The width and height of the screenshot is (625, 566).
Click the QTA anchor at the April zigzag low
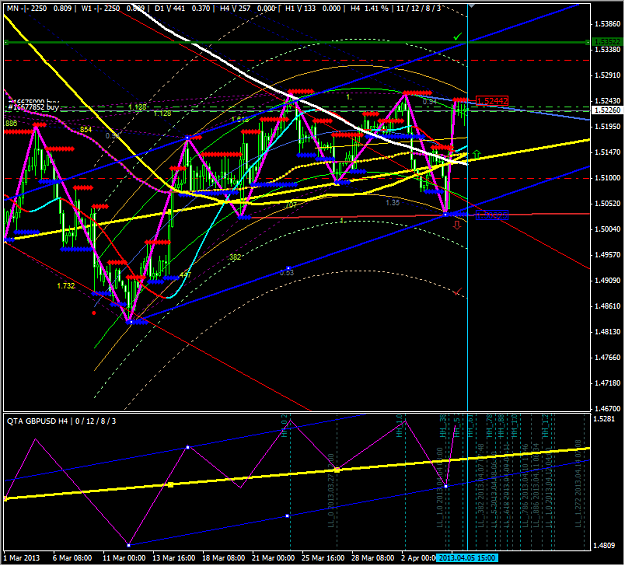coord(446,486)
